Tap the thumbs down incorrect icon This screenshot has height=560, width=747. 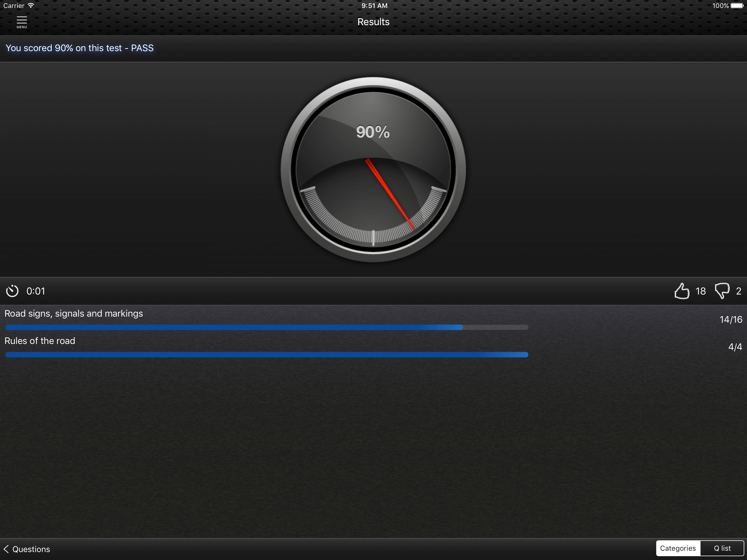pyautogui.click(x=722, y=291)
